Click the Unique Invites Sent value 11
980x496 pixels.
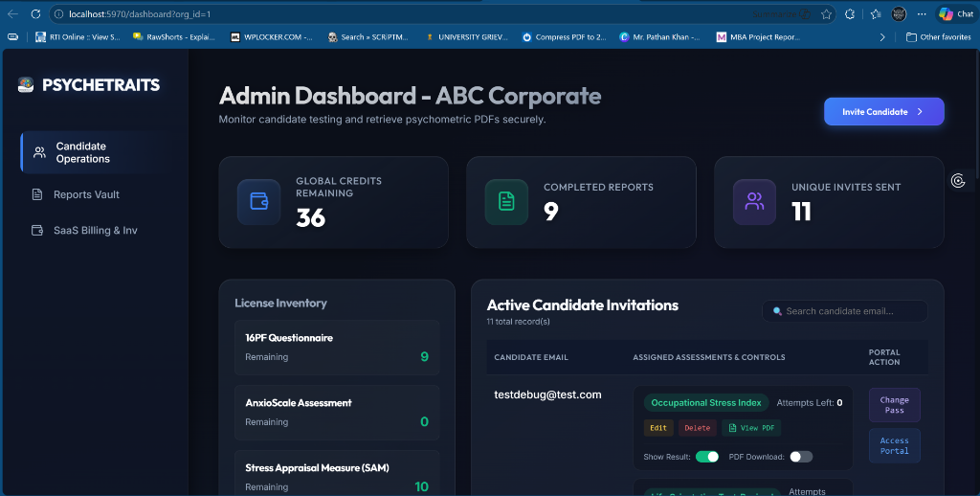pyautogui.click(x=801, y=212)
